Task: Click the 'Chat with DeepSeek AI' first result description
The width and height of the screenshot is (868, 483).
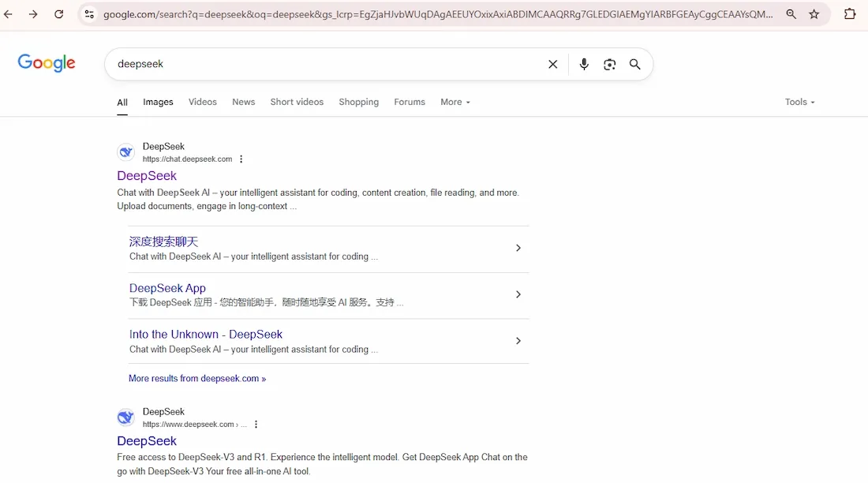Action: [318, 200]
